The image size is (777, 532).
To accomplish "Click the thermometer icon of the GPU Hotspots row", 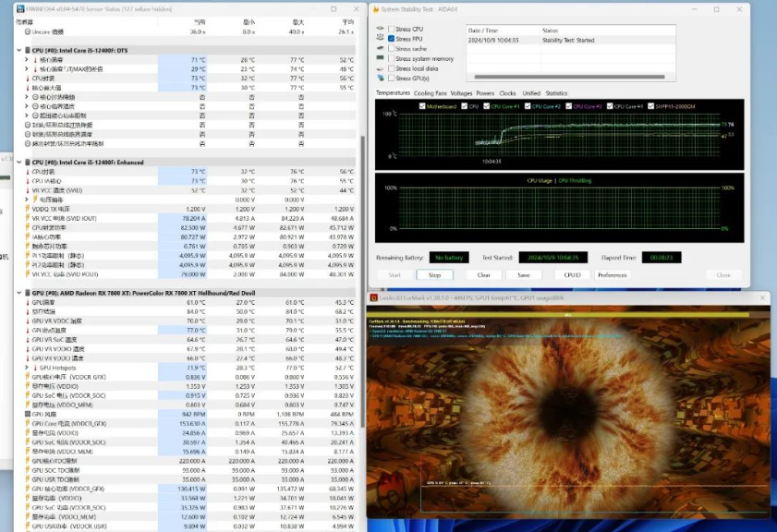I will point(35,368).
